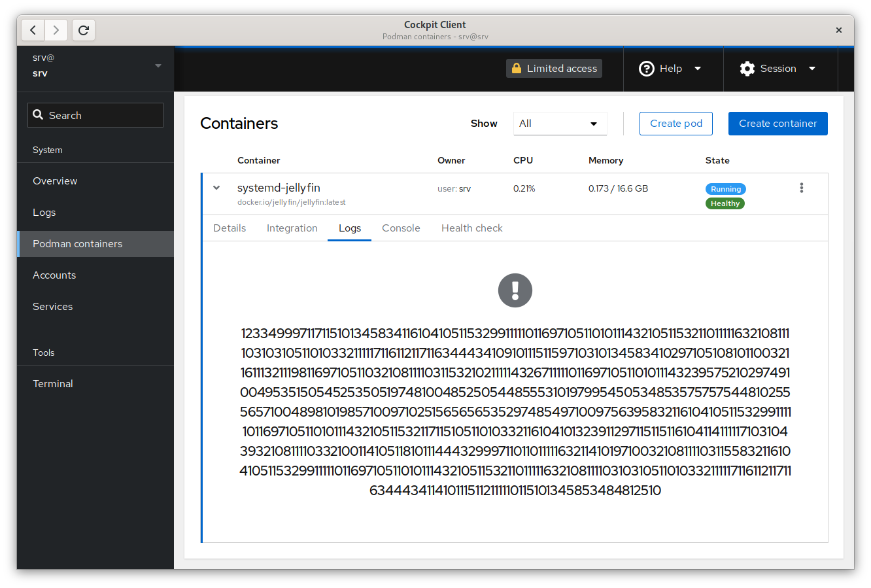Viewport: 871px width, 588px height.
Task: Click the back navigation arrow
Action: (x=33, y=30)
